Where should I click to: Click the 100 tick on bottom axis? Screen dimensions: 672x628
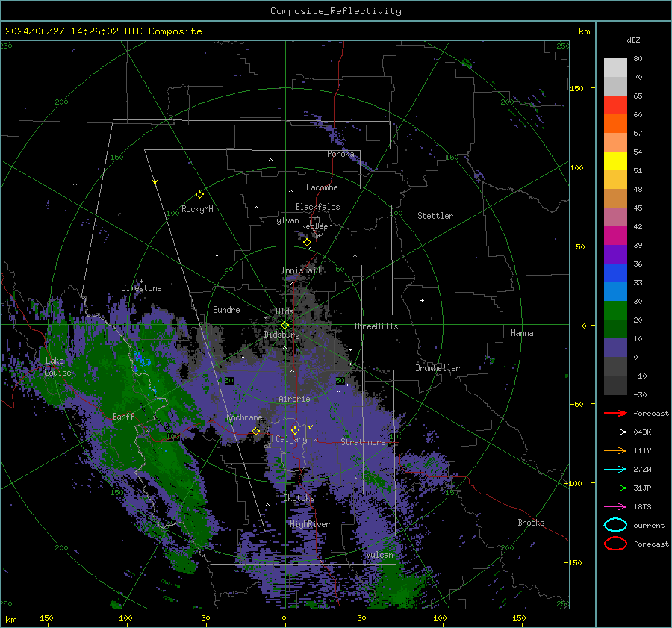click(x=440, y=618)
